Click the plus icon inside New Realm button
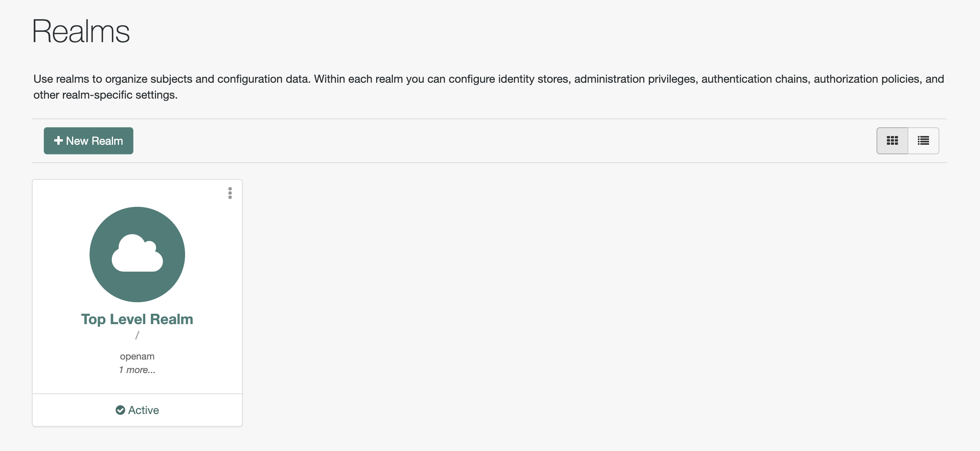The image size is (980, 451). [58, 140]
